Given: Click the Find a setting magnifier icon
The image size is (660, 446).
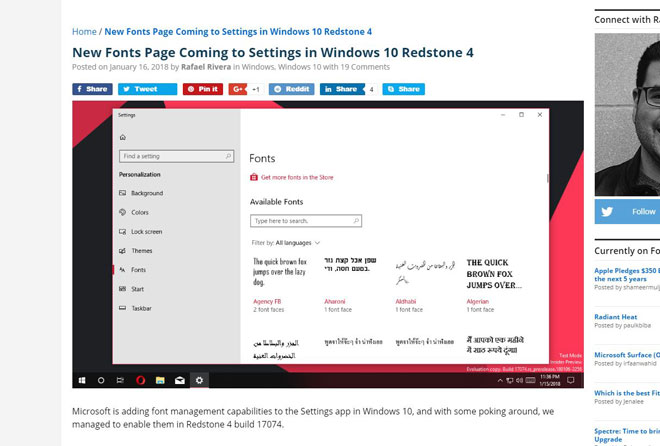Looking at the screenshot, I should click(228, 156).
